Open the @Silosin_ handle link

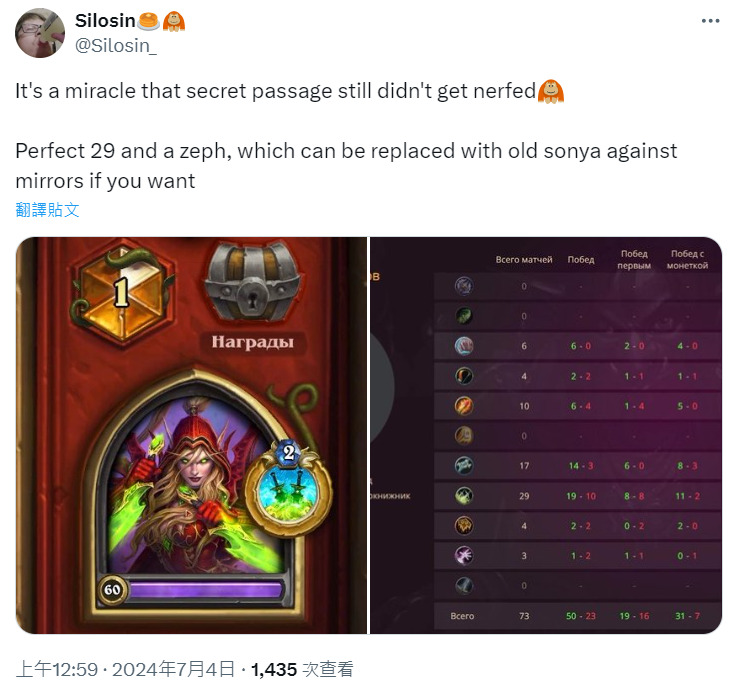116,46
